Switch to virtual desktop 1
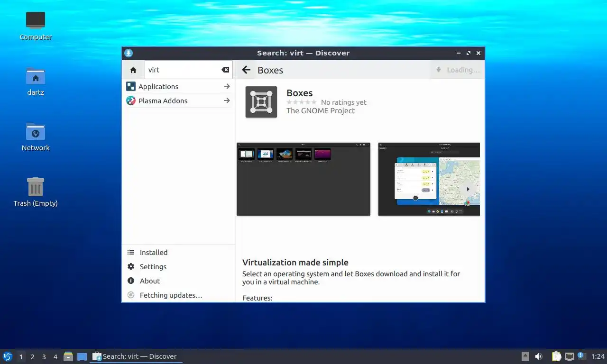607x364 pixels. (x=21, y=357)
